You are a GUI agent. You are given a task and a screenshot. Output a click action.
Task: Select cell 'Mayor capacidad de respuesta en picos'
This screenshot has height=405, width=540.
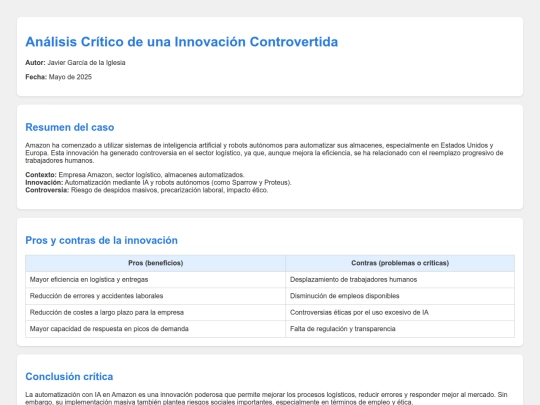[155, 329]
